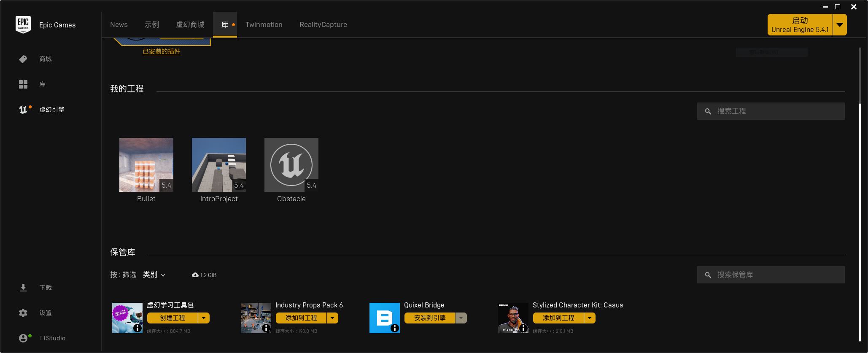The image size is (868, 353).
Task: Minimize the Epic Games Launcher window
Action: [825, 7]
